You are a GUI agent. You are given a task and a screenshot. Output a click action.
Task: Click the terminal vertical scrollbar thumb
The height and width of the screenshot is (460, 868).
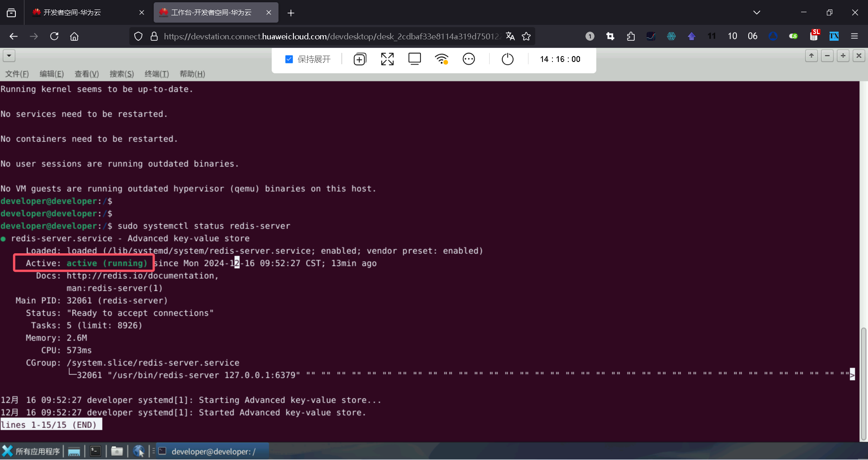coord(863,384)
